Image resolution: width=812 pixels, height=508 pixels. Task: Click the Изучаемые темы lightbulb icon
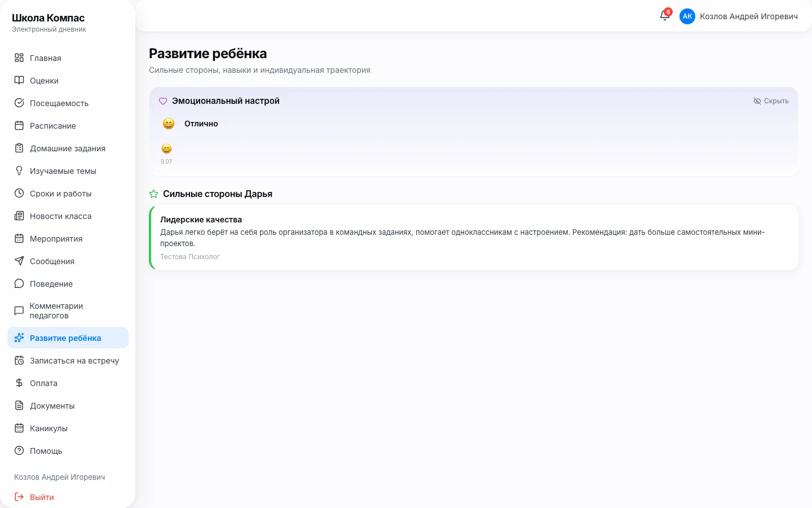19,170
